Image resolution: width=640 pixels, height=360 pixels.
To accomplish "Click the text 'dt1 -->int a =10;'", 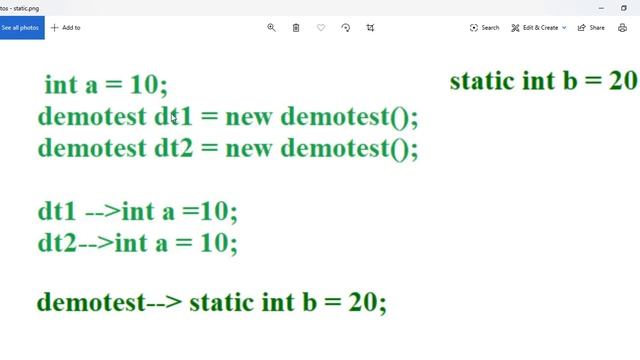I will click(x=138, y=212).
